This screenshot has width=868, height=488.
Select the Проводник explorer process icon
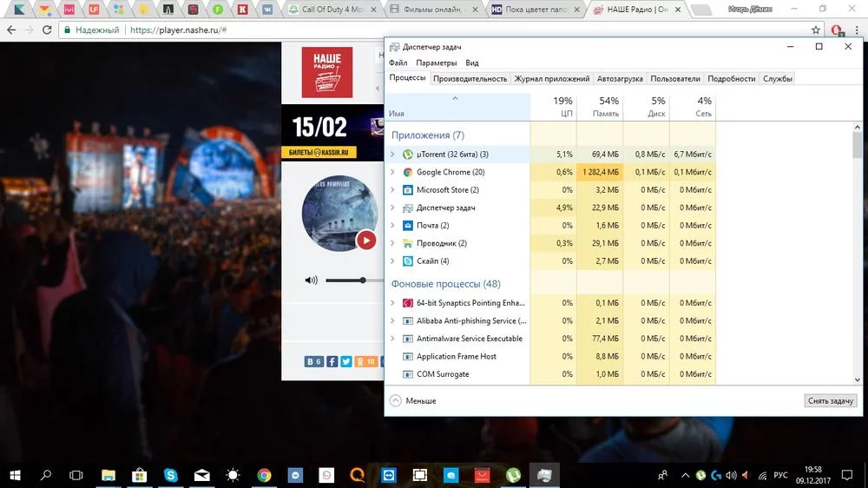407,243
